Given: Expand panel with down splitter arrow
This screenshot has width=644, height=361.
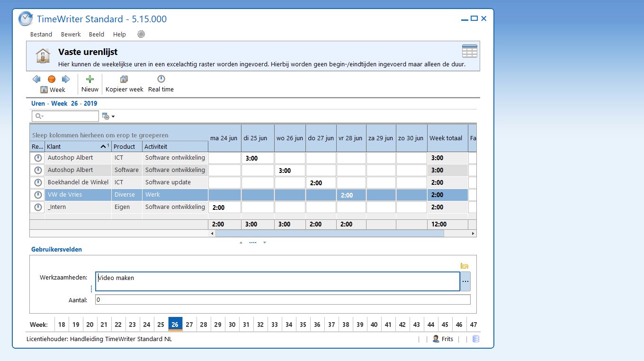Looking at the screenshot, I should tap(265, 243).
